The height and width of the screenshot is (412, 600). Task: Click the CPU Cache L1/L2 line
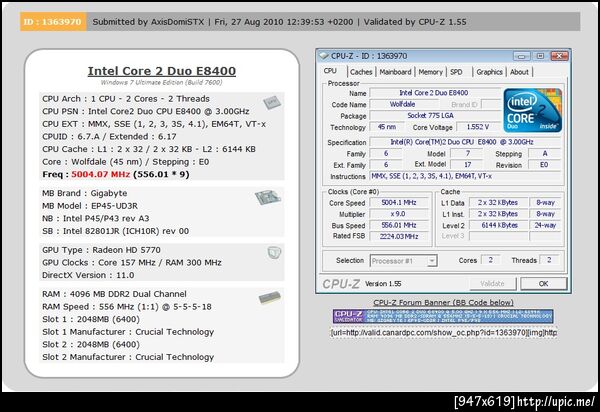coord(149,149)
